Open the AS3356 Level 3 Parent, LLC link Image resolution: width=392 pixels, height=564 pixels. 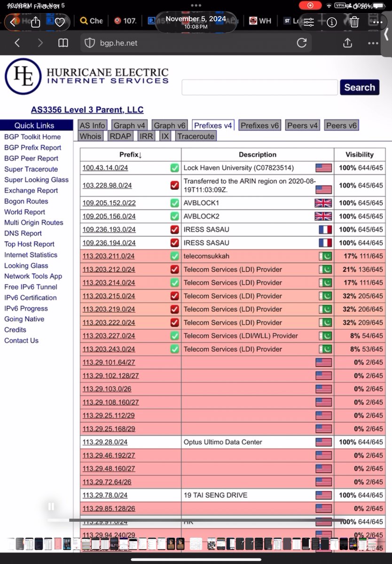[x=87, y=110]
